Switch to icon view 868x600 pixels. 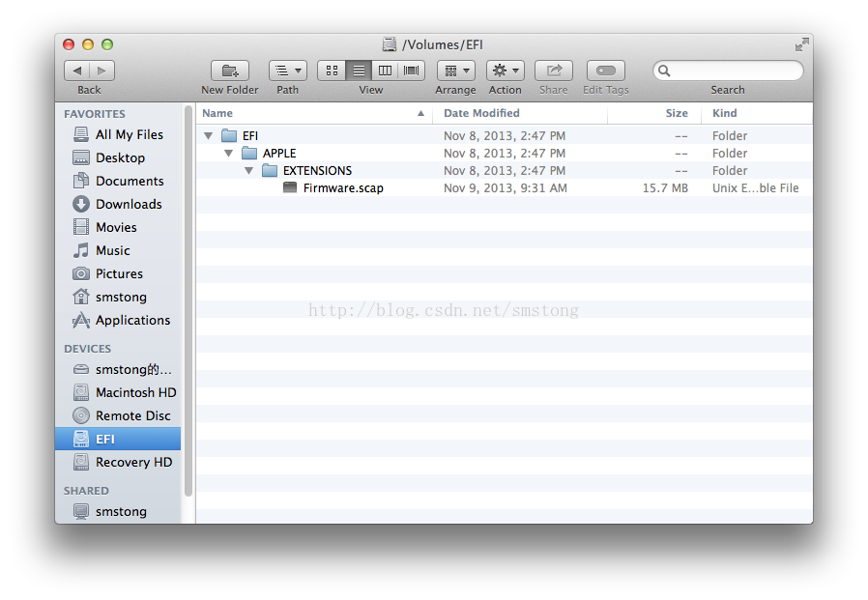tap(332, 71)
